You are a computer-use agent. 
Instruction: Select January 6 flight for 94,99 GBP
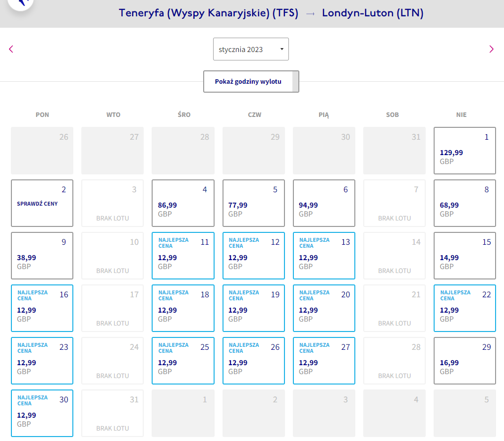[x=324, y=203]
